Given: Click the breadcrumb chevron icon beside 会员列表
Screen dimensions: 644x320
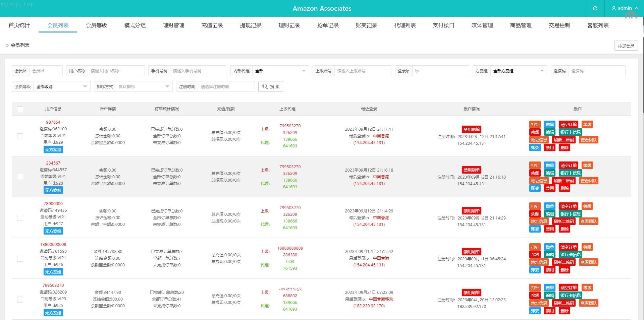Looking at the screenshot, I should [x=7, y=45].
